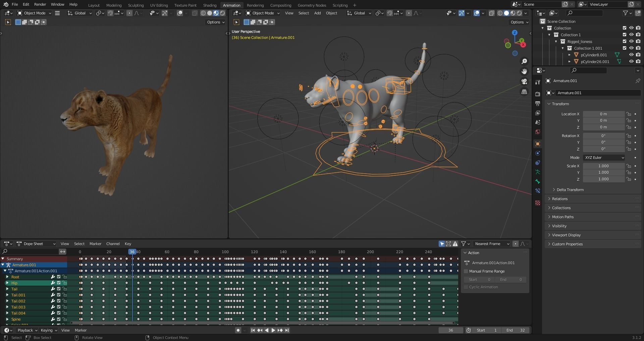Switch to the Modeling workspace tab

point(114,5)
